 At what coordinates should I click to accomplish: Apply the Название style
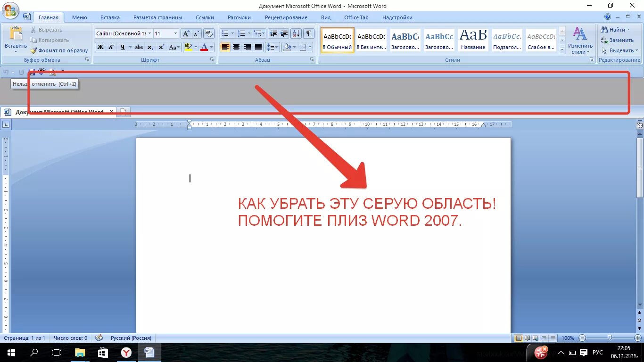(x=473, y=40)
